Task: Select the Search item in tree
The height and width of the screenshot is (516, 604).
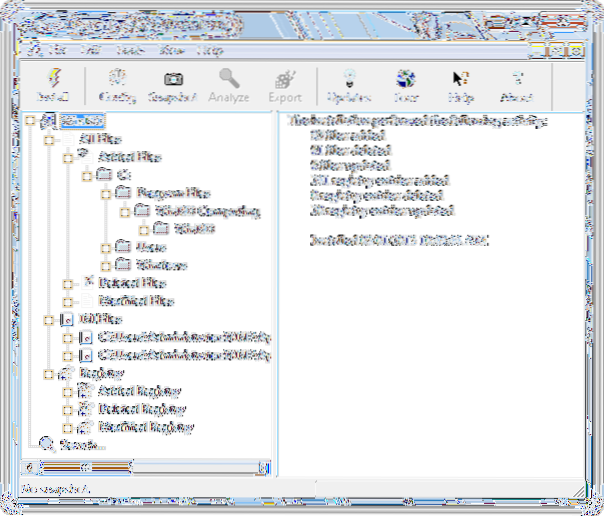Action: 80,445
